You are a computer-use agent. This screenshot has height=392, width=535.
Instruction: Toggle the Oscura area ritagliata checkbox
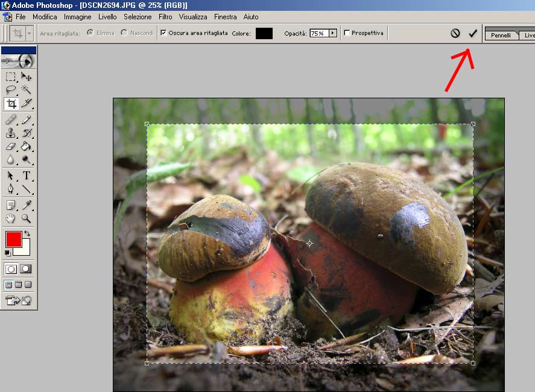click(x=163, y=33)
